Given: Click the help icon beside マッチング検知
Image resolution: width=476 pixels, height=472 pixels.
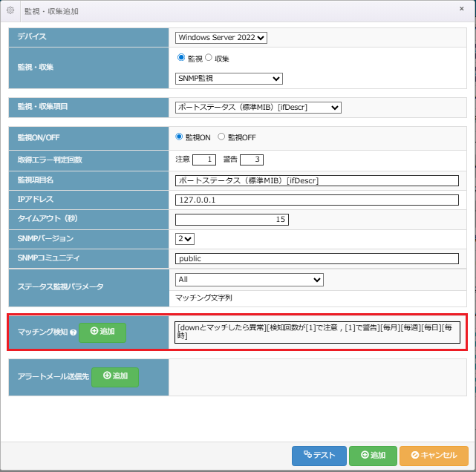Looking at the screenshot, I should point(73,332).
